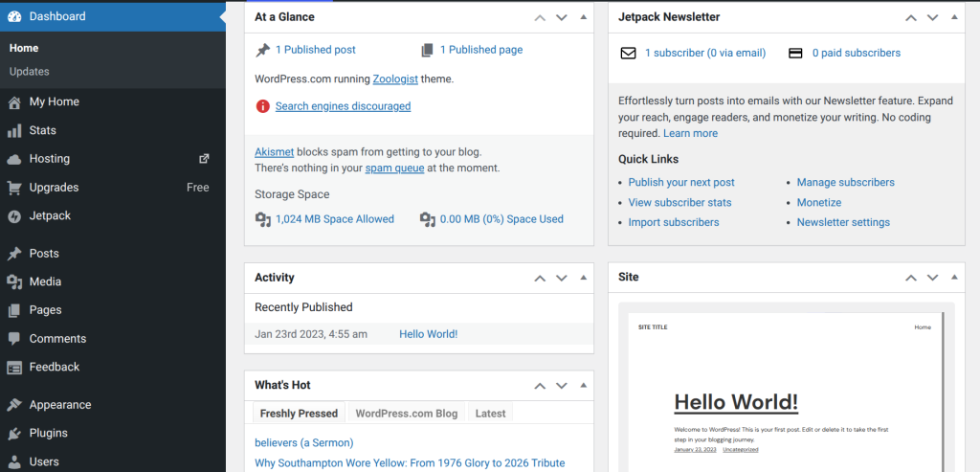This screenshot has height=472, width=980.
Task: Click the card icon for paid subscribers
Action: 795,54
